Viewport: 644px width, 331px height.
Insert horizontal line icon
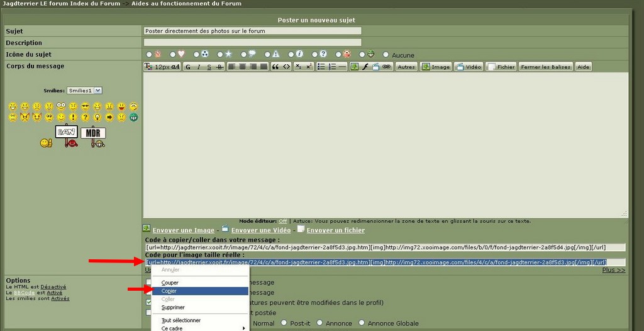click(x=343, y=67)
